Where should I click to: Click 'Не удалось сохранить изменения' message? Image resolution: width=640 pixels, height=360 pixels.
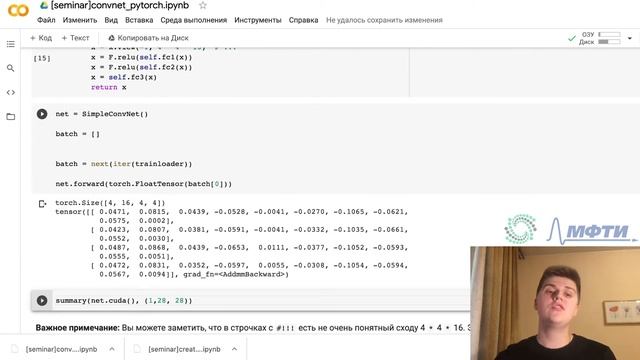[x=384, y=20]
